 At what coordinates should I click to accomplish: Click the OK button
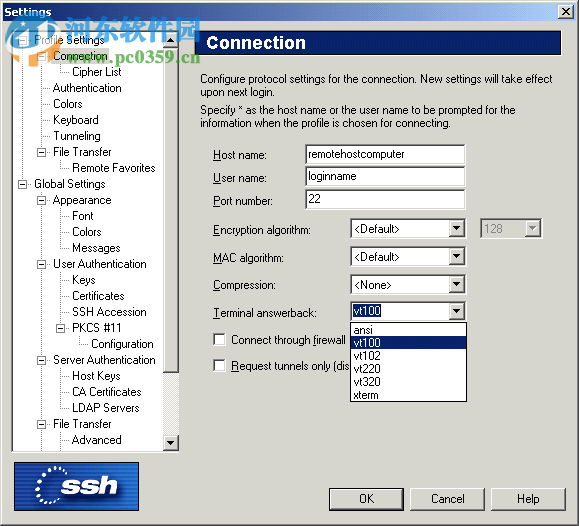pos(366,499)
